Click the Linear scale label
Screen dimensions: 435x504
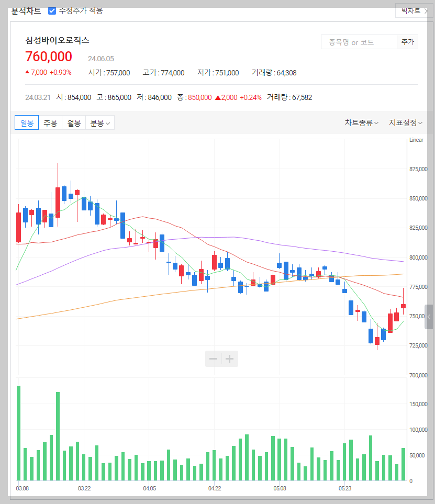[x=416, y=140]
